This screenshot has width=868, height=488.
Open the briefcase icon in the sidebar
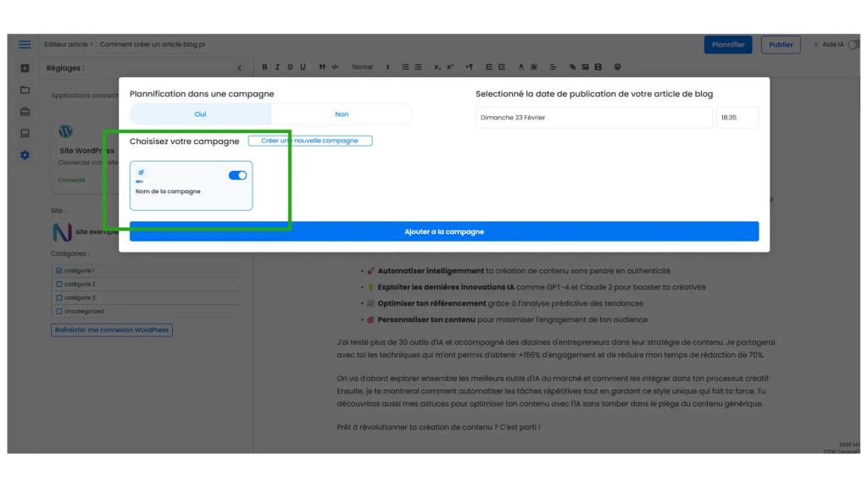(25, 111)
